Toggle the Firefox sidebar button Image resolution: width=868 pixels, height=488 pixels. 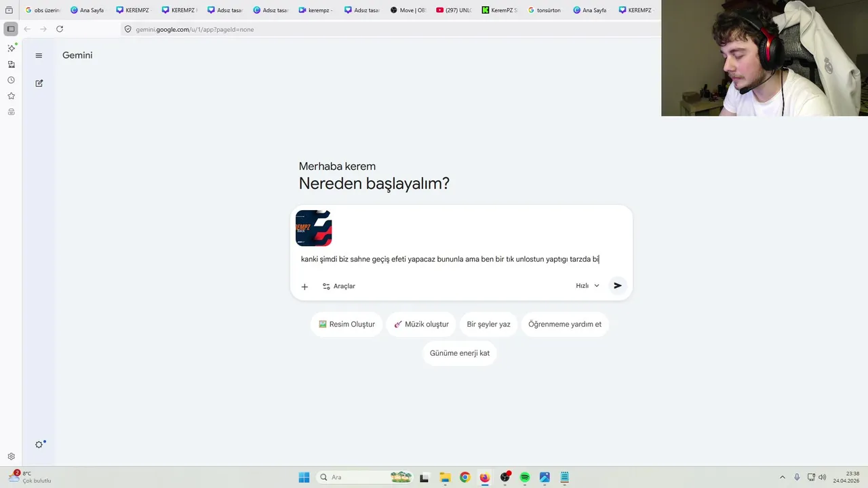tap(11, 29)
